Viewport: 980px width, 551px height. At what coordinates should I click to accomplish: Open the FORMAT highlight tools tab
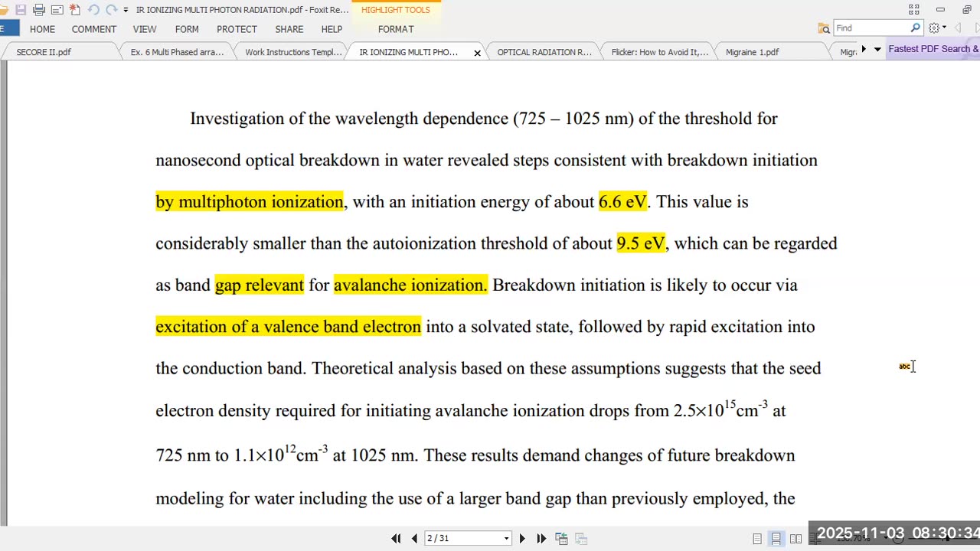(396, 29)
